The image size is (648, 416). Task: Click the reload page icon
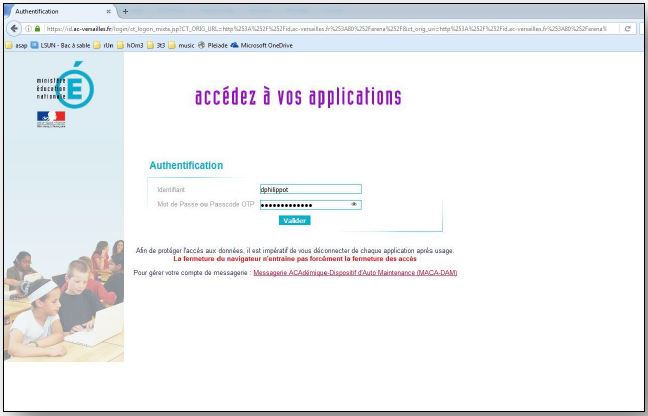[627, 29]
